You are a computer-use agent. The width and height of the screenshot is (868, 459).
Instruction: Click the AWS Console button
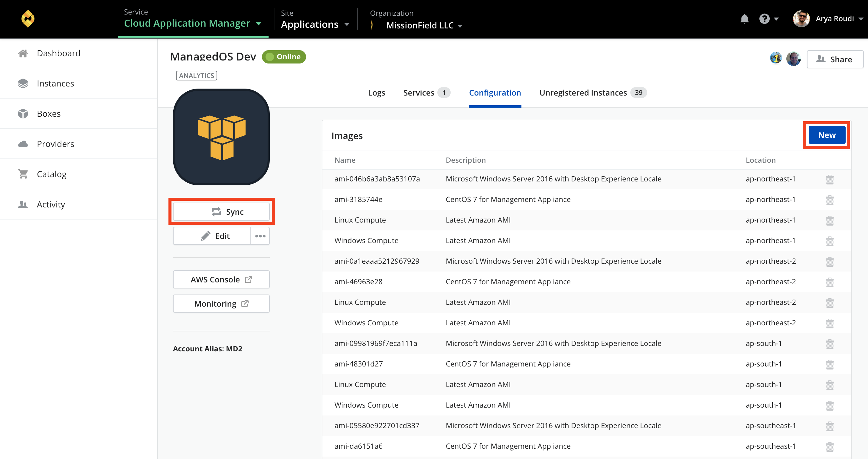tap(222, 279)
